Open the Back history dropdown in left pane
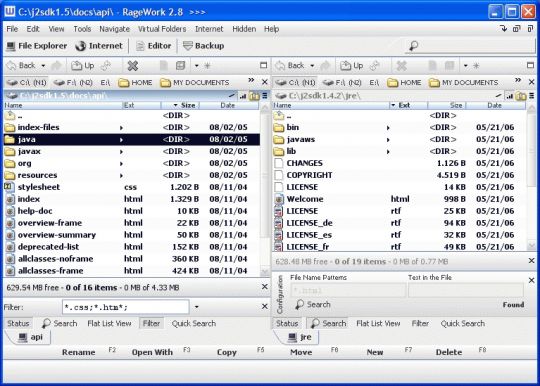Screen dimensions: 540x386 coord(43,65)
